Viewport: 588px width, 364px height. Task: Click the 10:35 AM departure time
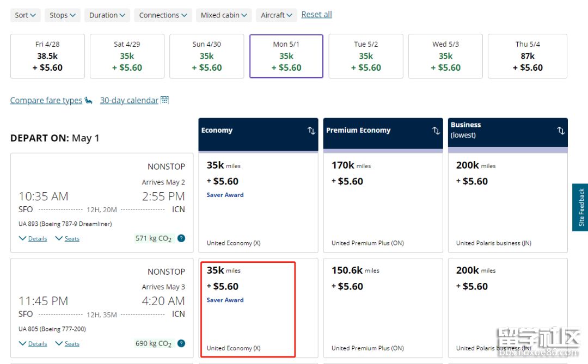[44, 196]
